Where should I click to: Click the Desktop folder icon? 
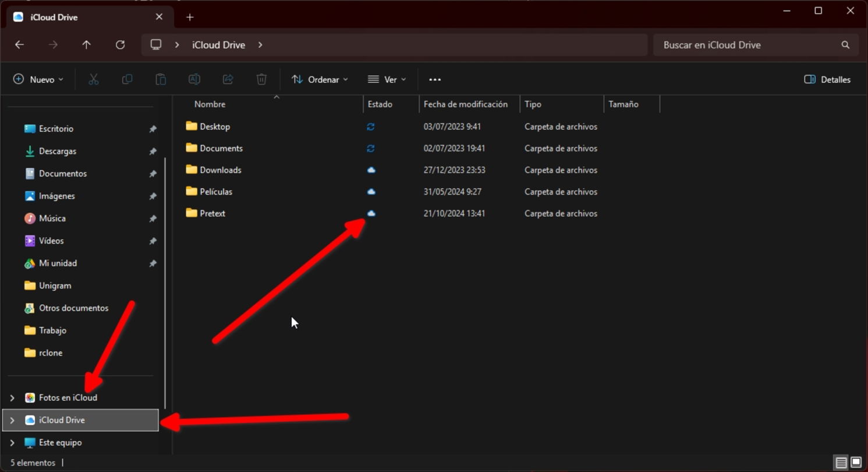(191, 126)
